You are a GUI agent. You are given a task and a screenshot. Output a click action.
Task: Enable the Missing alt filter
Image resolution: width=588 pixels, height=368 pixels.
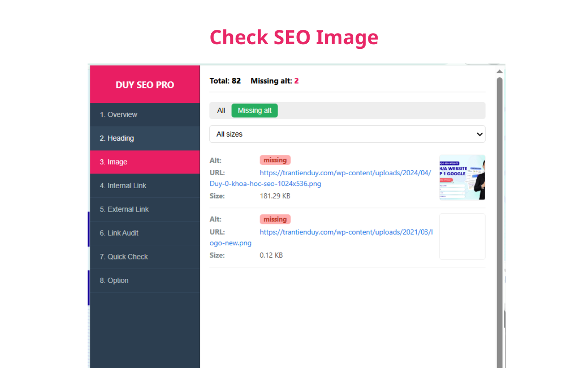pos(254,110)
